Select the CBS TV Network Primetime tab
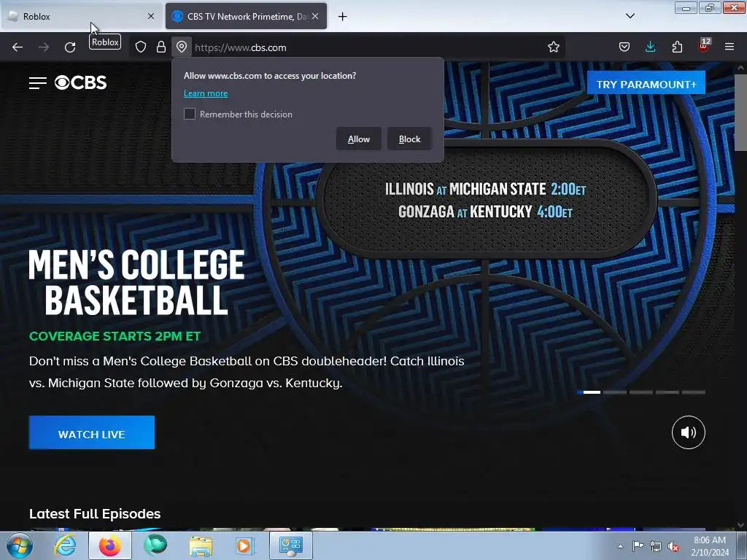747x560 pixels. click(247, 16)
